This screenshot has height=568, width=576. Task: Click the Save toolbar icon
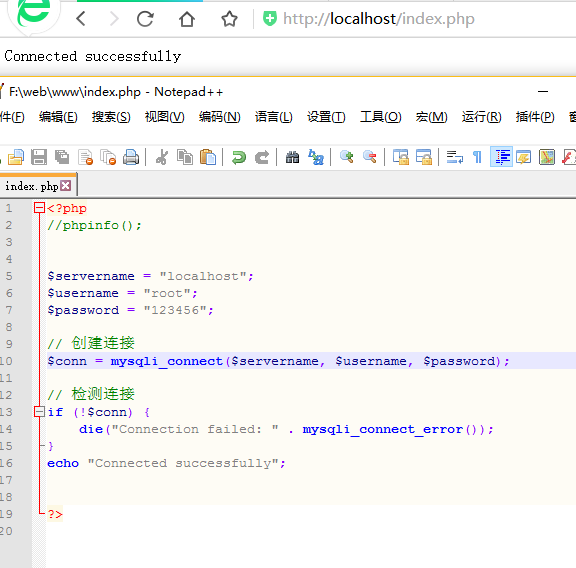pyautogui.click(x=39, y=157)
